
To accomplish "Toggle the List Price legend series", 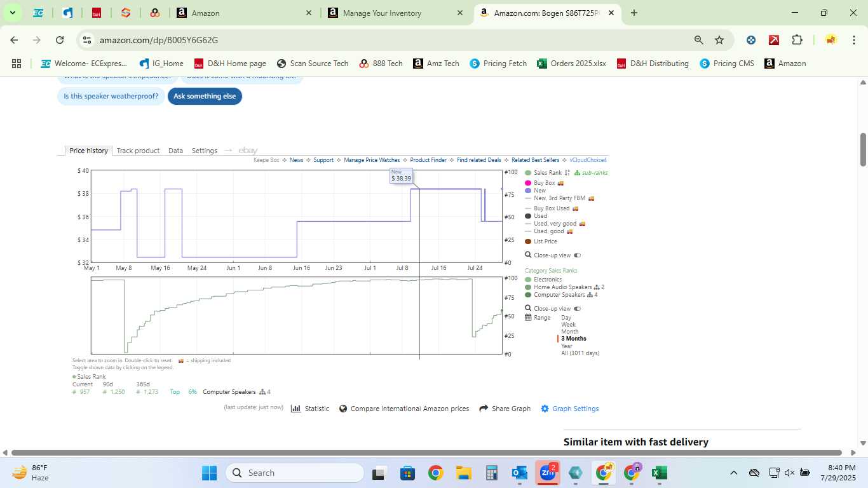I will click(x=541, y=241).
